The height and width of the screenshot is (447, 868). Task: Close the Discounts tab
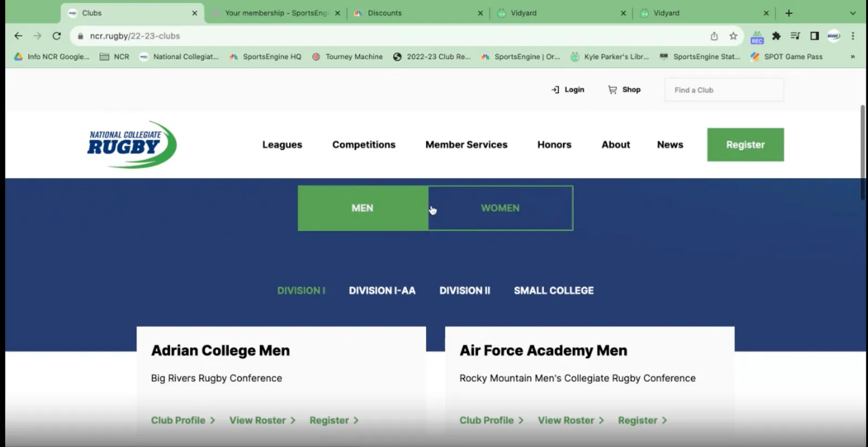480,13
